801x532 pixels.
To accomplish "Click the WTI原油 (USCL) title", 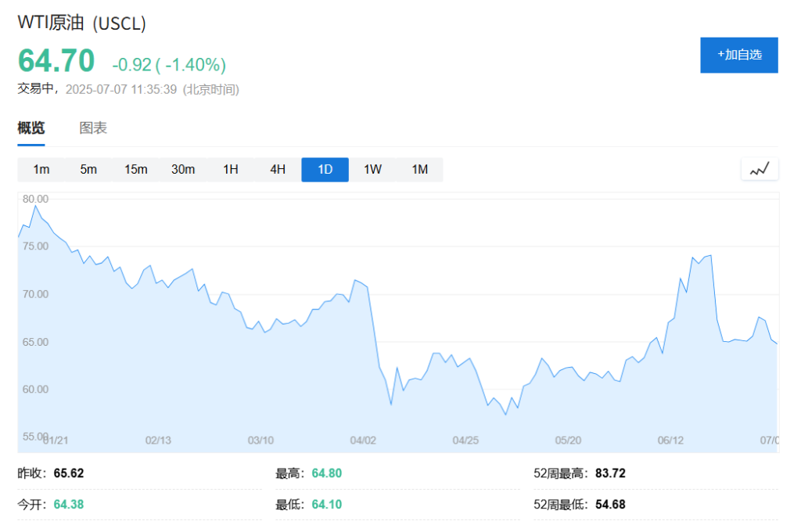I will pos(82,23).
